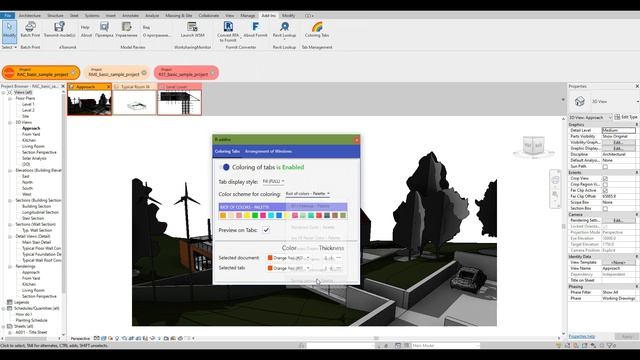This screenshot has width=640, height=360.
Task: Collapse the Floor Plans tree node
Action: click(x=10, y=98)
